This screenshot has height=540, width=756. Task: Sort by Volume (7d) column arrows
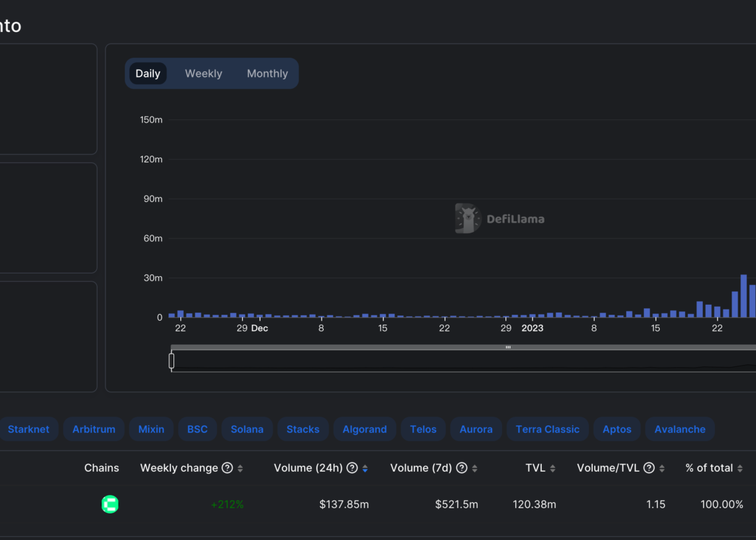[x=474, y=468]
